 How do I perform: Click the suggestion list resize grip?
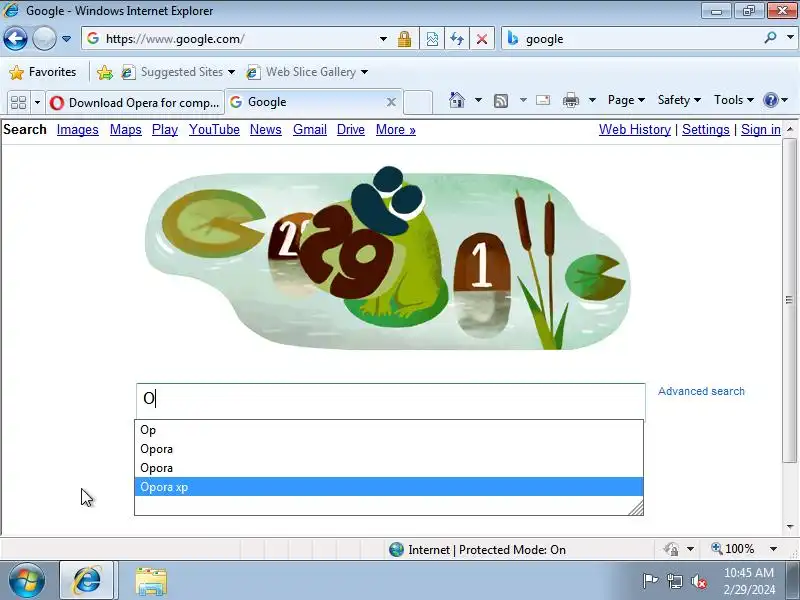pyautogui.click(x=636, y=508)
